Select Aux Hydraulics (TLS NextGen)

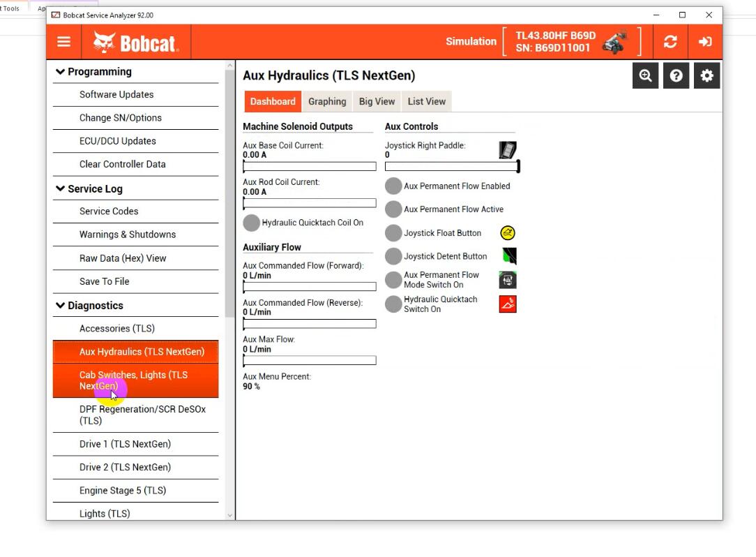pos(135,352)
